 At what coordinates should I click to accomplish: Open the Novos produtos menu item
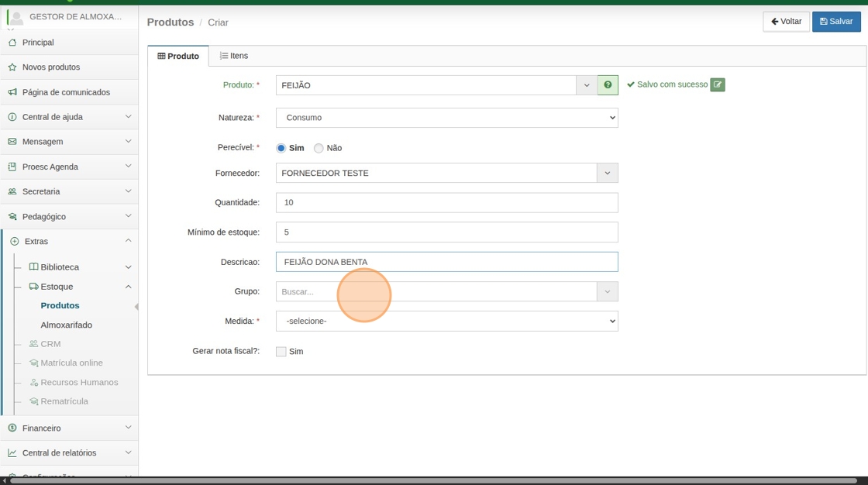click(69, 67)
